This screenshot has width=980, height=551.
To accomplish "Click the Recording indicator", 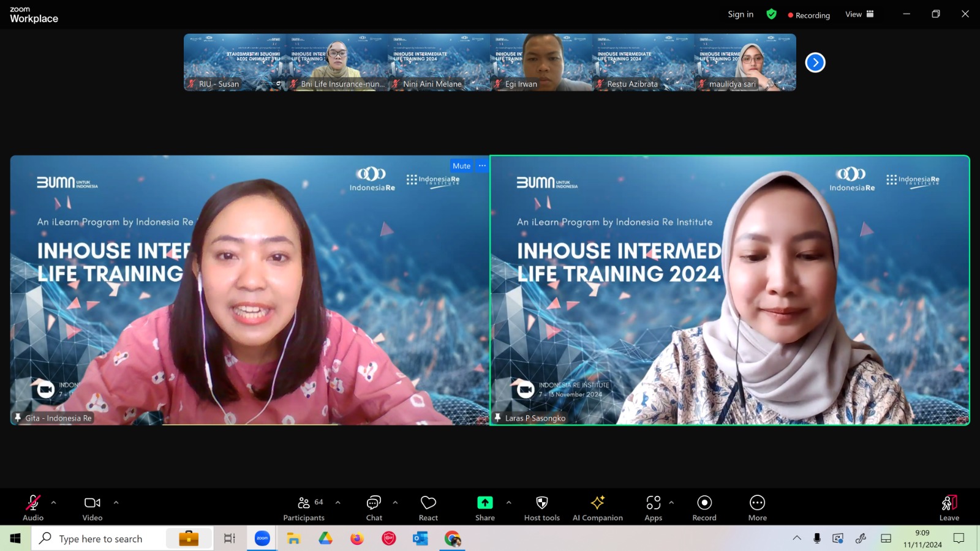I will tap(809, 15).
